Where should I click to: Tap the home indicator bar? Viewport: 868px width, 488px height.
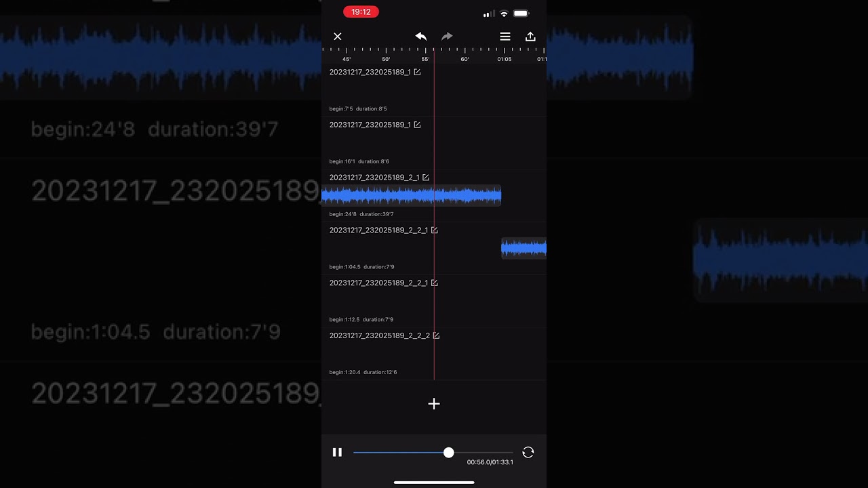click(x=434, y=483)
